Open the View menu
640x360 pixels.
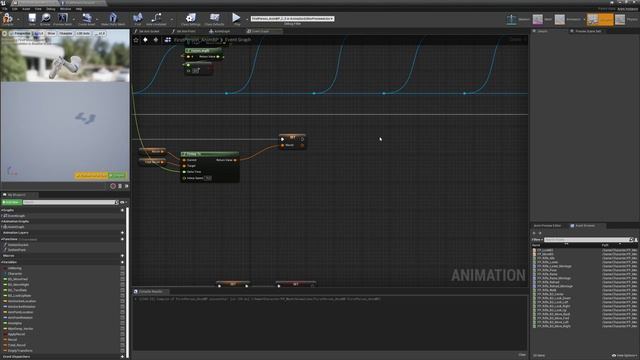click(x=38, y=9)
